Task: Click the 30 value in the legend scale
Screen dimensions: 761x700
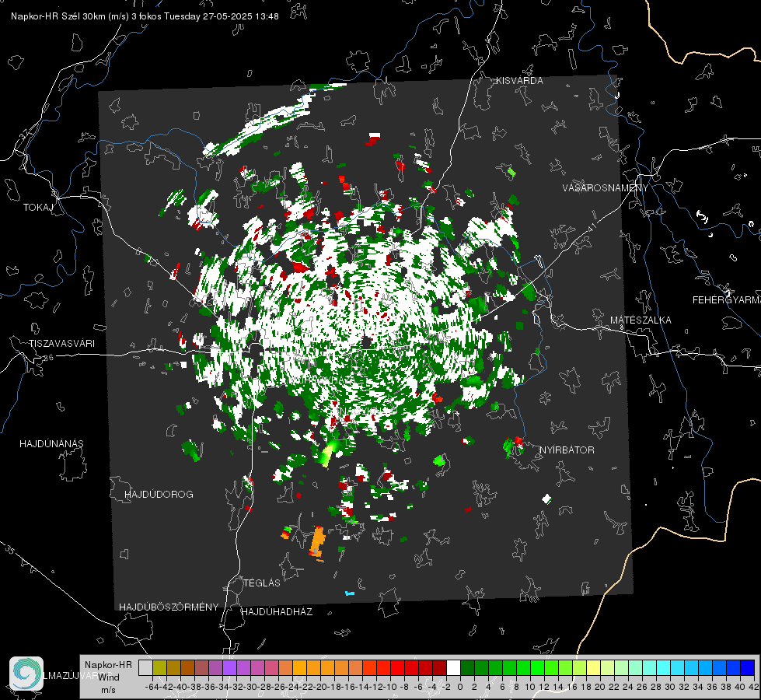Action: point(670,687)
